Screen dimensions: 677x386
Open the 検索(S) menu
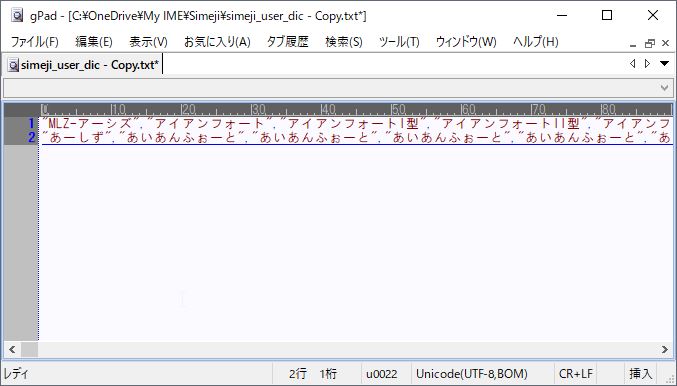[344, 42]
